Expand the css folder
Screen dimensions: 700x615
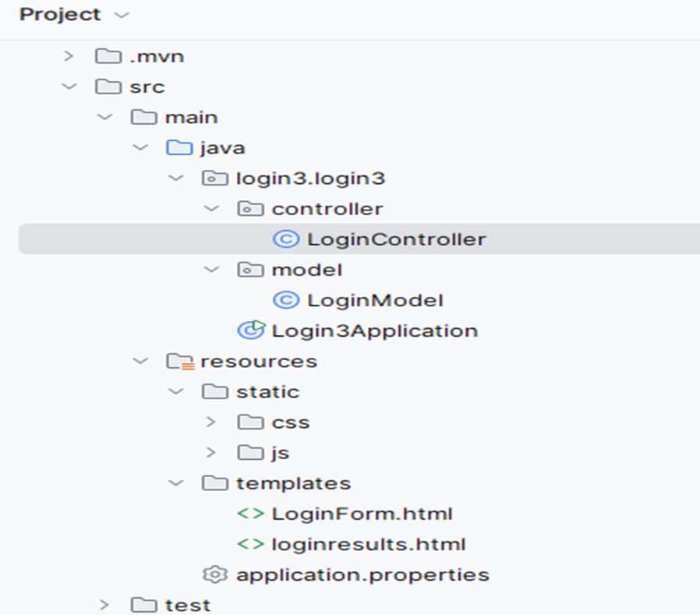pyautogui.click(x=210, y=422)
